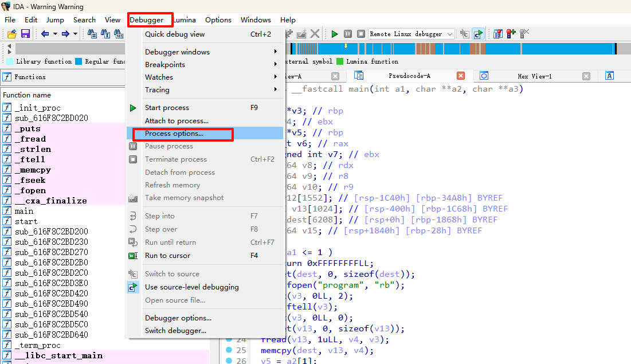This screenshot has width=631, height=364.
Task: Save the database using the floppy icon
Action: (x=25, y=34)
